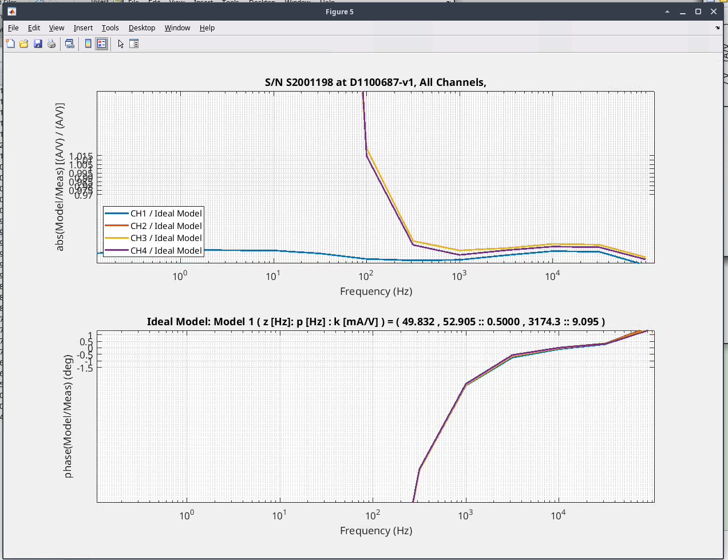Screen dimensions: 728x560
Task: Save the figure with the floppy disk icon
Action: pyautogui.click(x=38, y=44)
